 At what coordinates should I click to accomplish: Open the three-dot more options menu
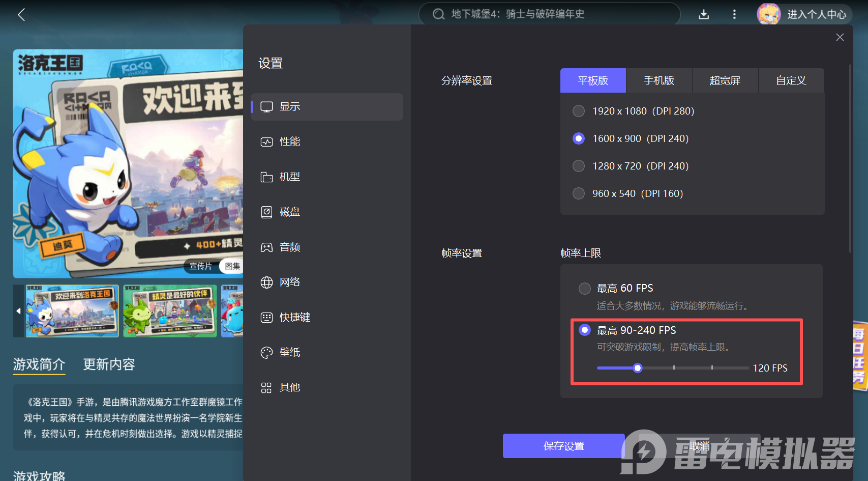[734, 14]
